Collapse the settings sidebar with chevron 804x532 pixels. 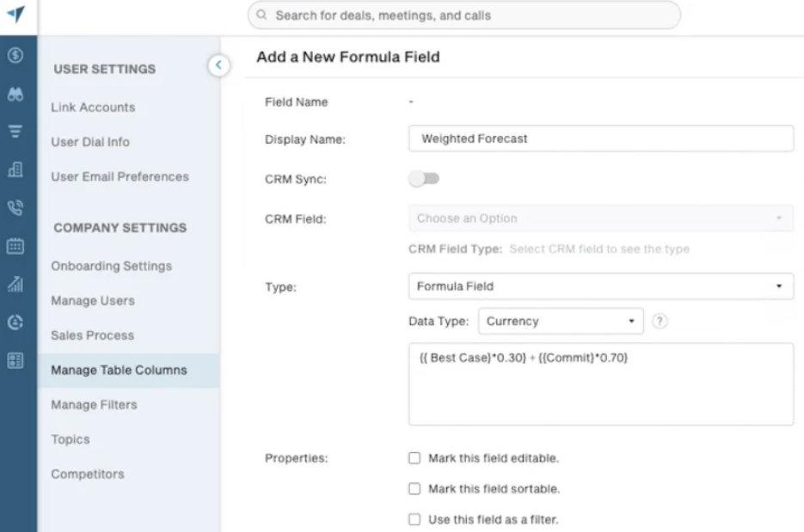(x=218, y=64)
